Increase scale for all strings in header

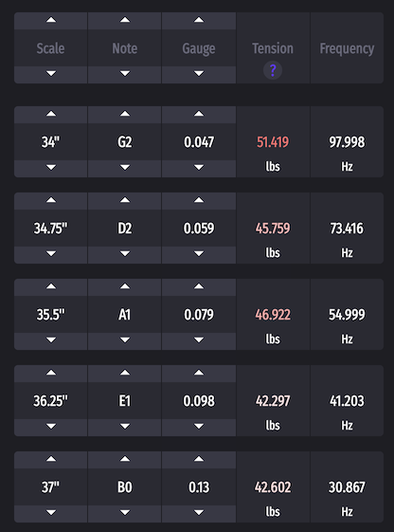click(x=51, y=20)
